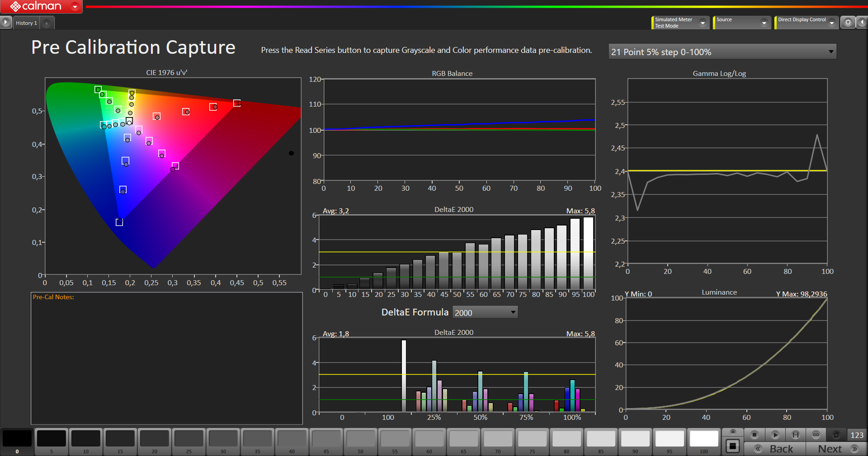Select the History 1 tab

pos(26,23)
